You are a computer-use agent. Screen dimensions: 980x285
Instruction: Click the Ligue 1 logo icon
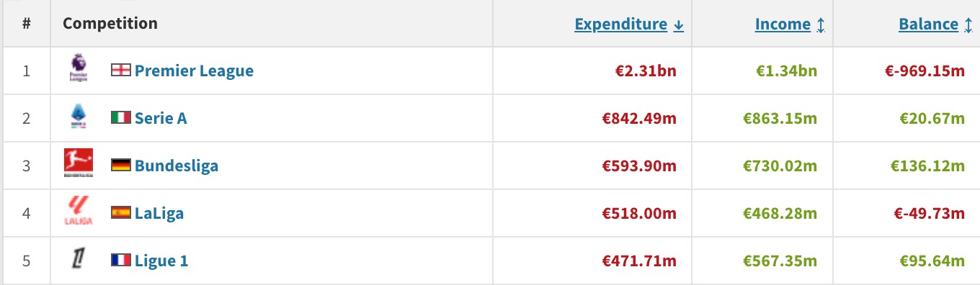pyautogui.click(x=78, y=260)
